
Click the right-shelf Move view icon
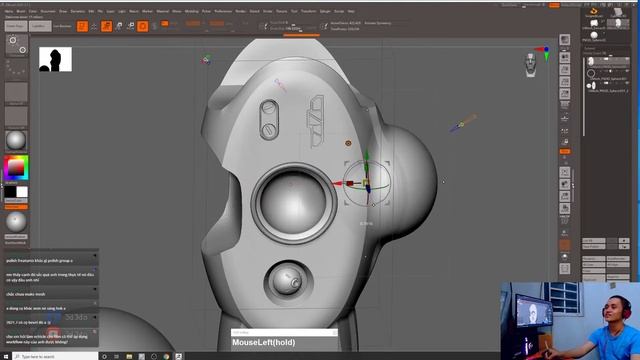click(564, 184)
